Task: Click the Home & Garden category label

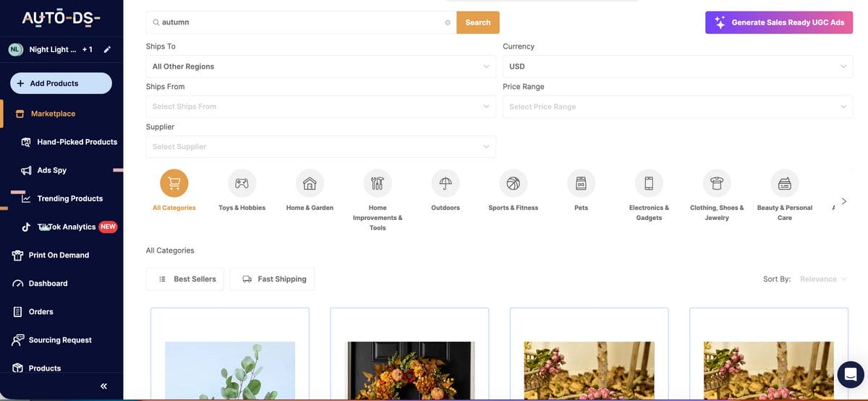Action: pyautogui.click(x=310, y=208)
